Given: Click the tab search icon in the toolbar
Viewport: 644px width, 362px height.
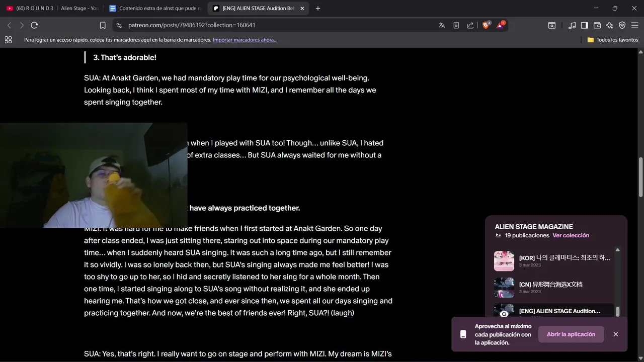Looking at the screenshot, I should click(x=552, y=25).
